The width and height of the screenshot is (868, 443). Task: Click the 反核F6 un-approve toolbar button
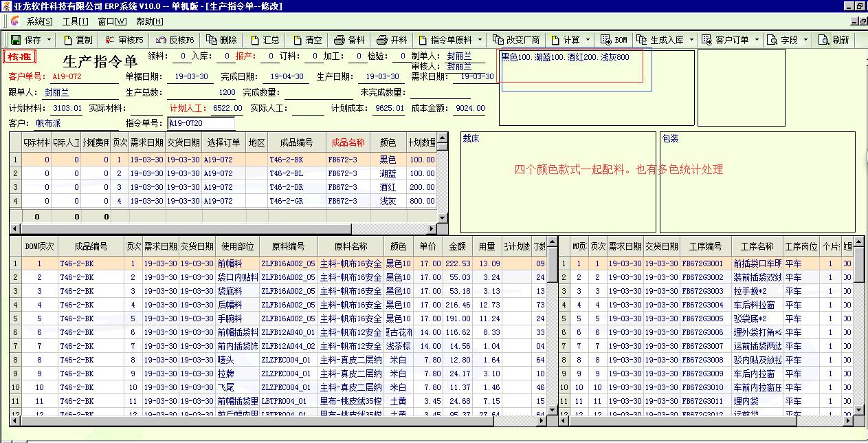click(175, 40)
